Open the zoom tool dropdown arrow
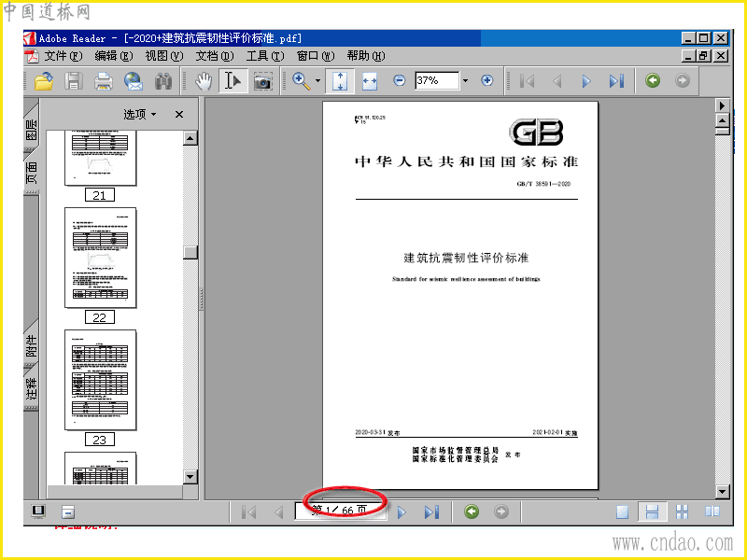Viewport: 747px width, 560px height. pyautogui.click(x=317, y=81)
